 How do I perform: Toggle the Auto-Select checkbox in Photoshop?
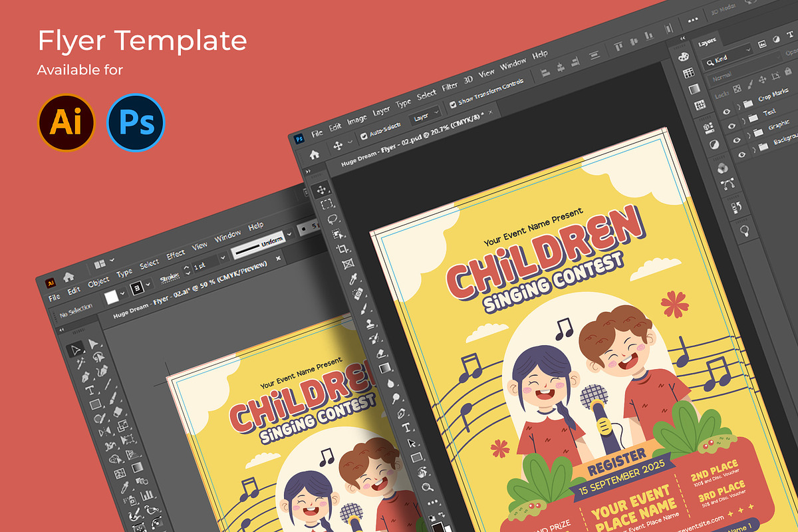364,136
